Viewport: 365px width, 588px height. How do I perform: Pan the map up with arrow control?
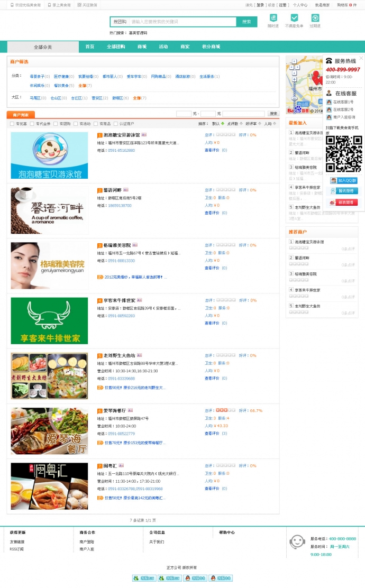[294, 61]
